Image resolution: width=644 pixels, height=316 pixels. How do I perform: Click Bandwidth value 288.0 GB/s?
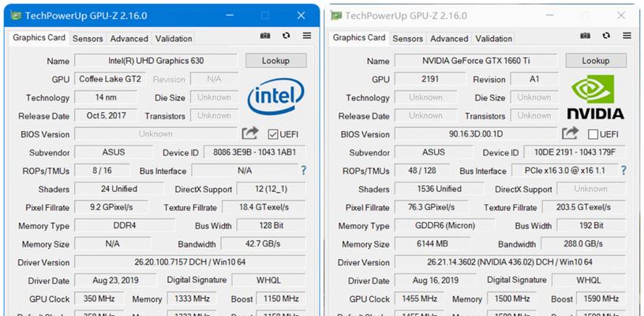point(583,243)
